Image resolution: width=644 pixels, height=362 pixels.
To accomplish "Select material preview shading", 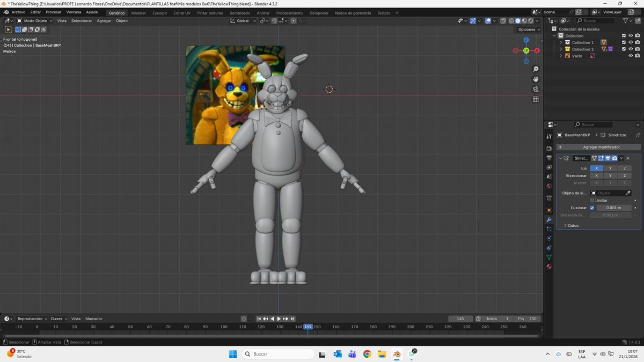I will (x=525, y=21).
